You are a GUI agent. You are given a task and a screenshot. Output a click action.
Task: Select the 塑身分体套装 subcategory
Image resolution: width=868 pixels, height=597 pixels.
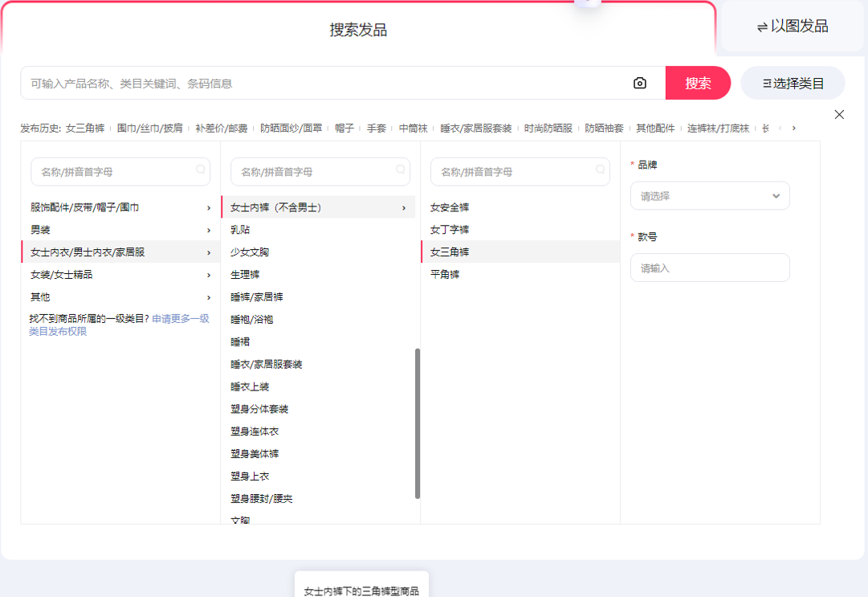pos(318,409)
